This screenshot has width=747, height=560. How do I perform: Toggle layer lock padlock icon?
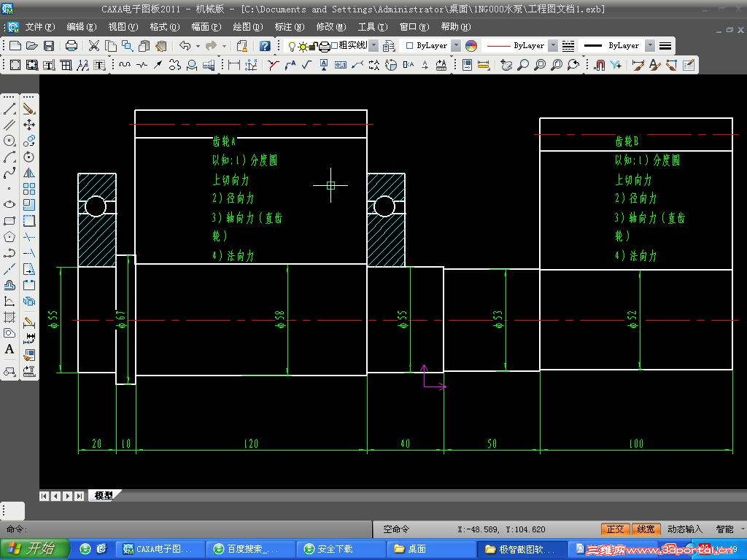coord(314,46)
